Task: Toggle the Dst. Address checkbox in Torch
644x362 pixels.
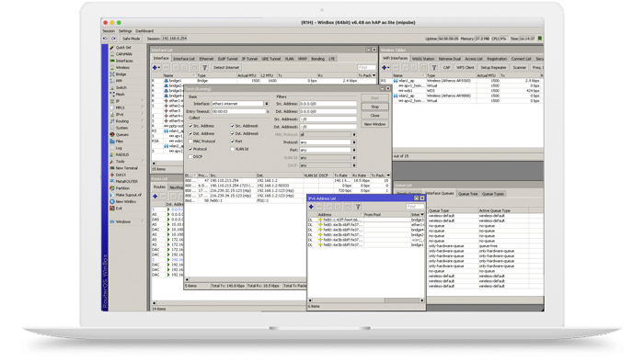Action: 190,133
